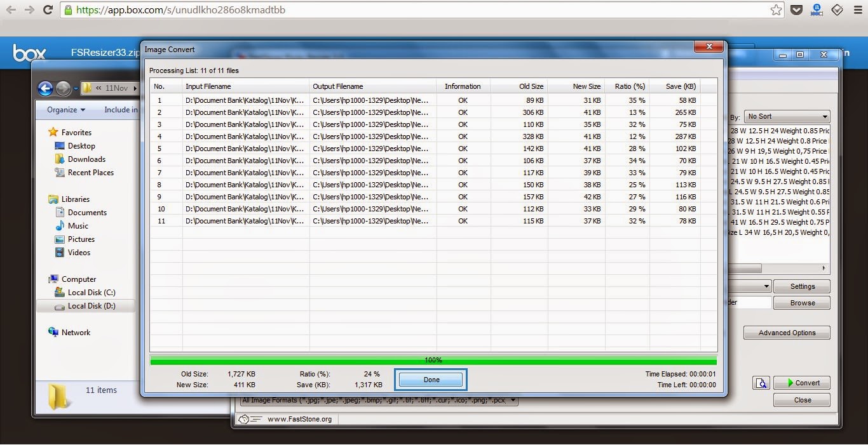This screenshot has height=445, width=868.
Task: Click the Amazon extension icon
Action: pyautogui.click(x=817, y=10)
